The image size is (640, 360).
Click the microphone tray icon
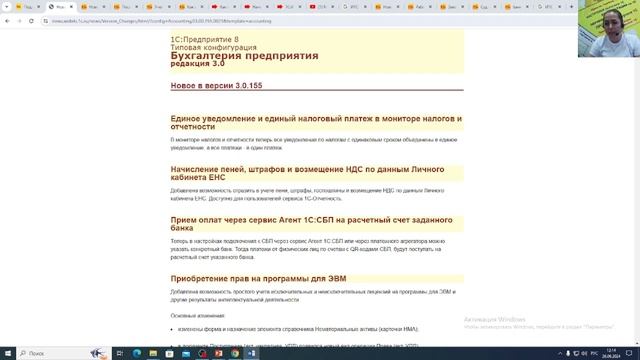click(568, 353)
